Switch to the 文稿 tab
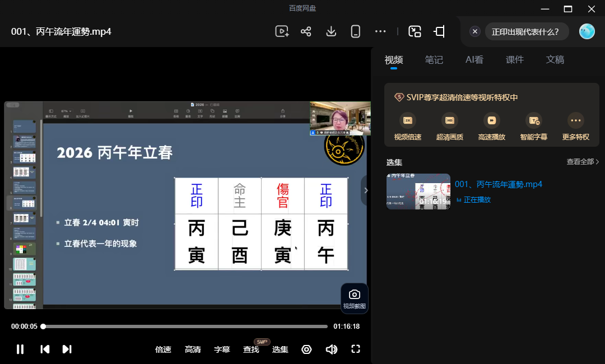 click(555, 60)
